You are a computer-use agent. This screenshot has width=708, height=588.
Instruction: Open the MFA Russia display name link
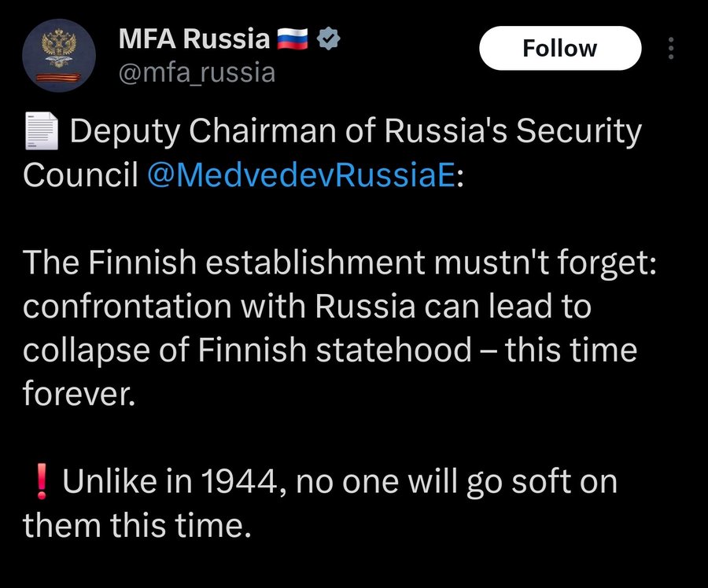coord(194,39)
